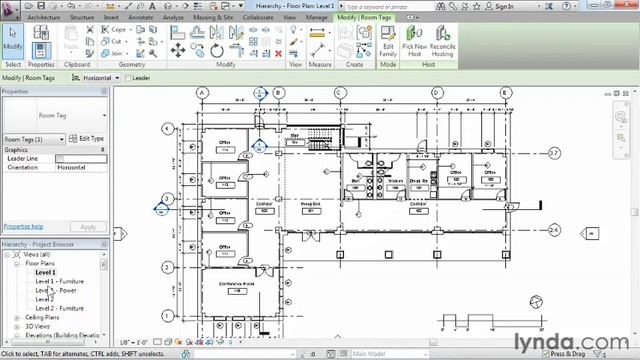
Task: Collapse the Graphics properties section
Action: [x=103, y=150]
